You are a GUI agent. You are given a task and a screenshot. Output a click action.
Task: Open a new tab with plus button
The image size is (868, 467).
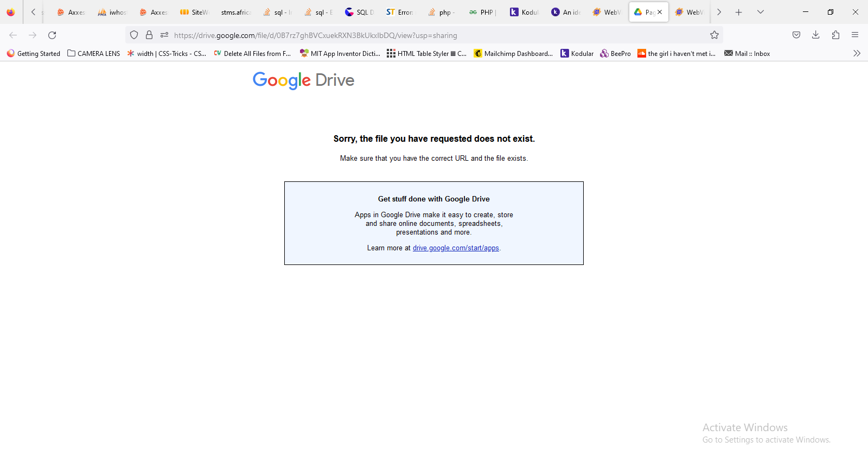pos(738,12)
